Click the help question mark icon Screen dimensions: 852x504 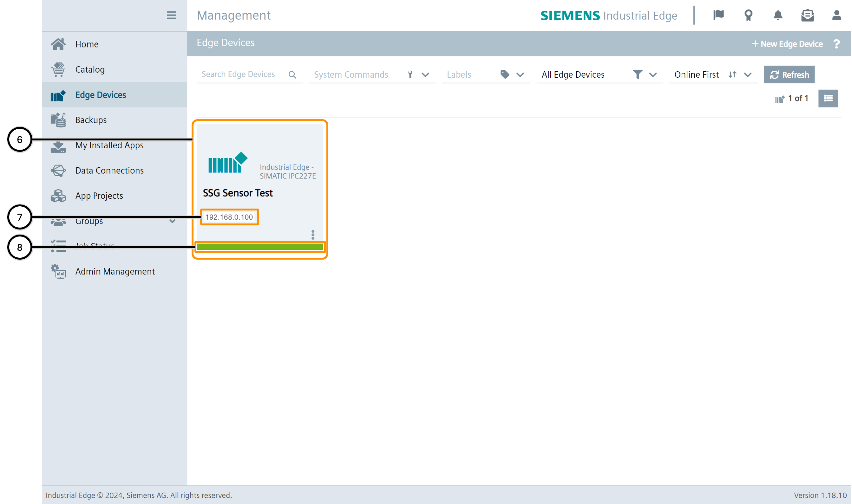tap(836, 44)
